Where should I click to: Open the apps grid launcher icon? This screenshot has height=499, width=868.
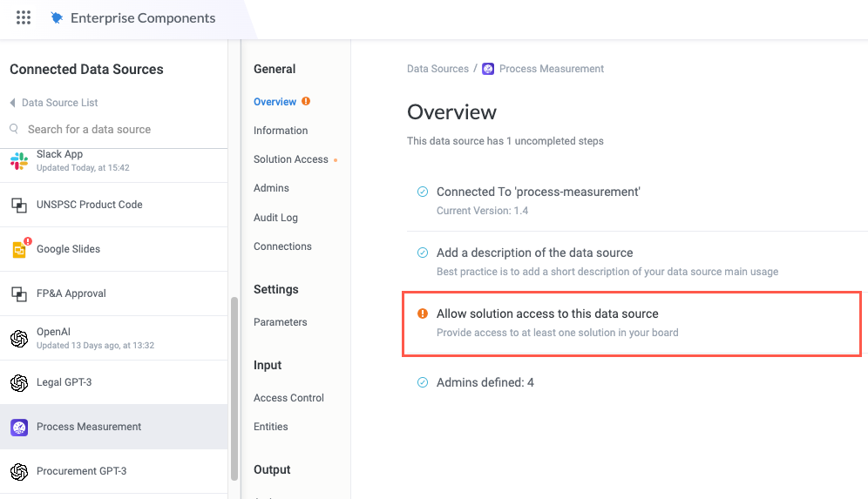pos(24,17)
